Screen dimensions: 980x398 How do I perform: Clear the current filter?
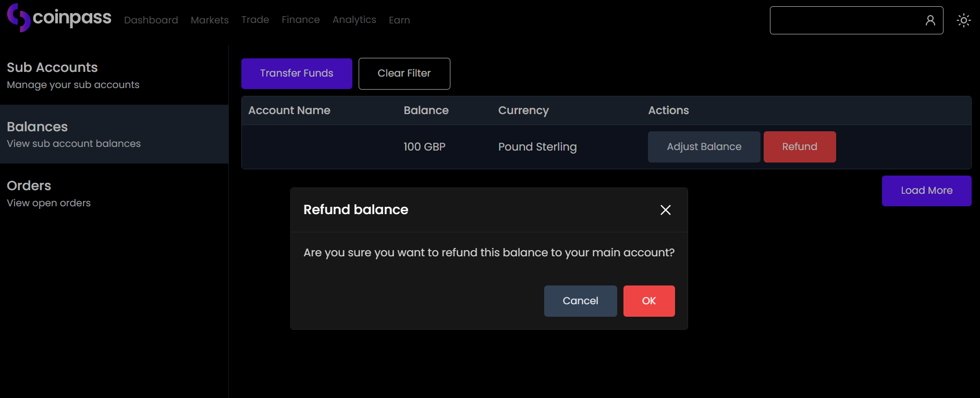[x=404, y=73]
